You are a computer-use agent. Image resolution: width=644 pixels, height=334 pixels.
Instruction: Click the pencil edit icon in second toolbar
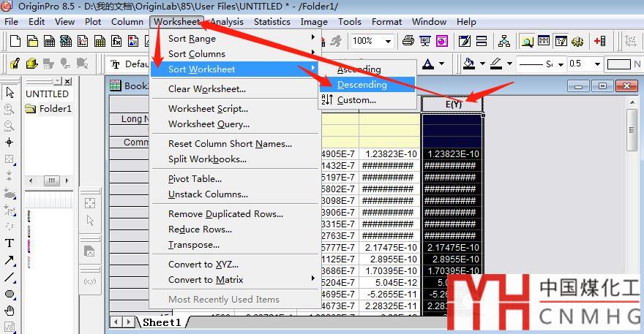point(15,64)
